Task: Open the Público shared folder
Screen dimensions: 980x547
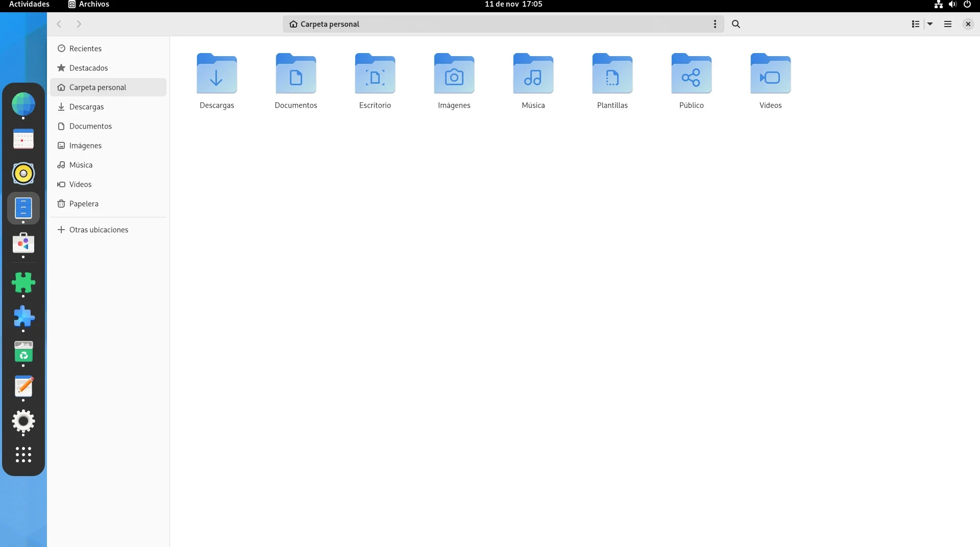Action: pyautogui.click(x=691, y=74)
